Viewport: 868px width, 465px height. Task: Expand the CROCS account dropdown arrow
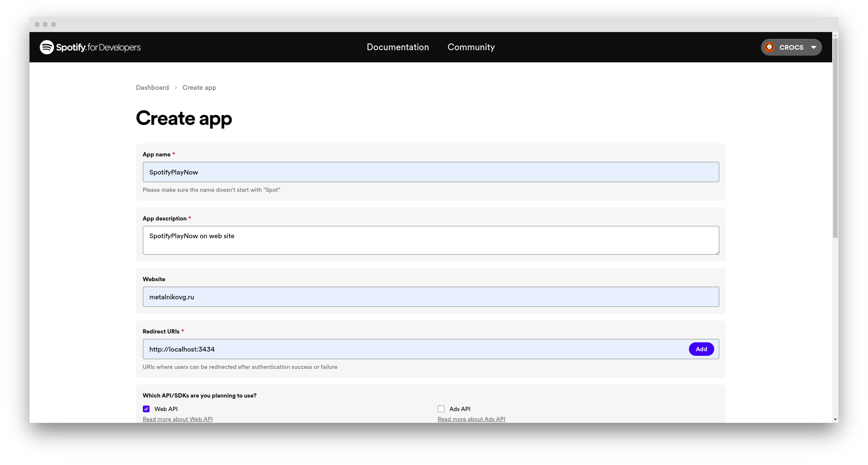pyautogui.click(x=814, y=47)
